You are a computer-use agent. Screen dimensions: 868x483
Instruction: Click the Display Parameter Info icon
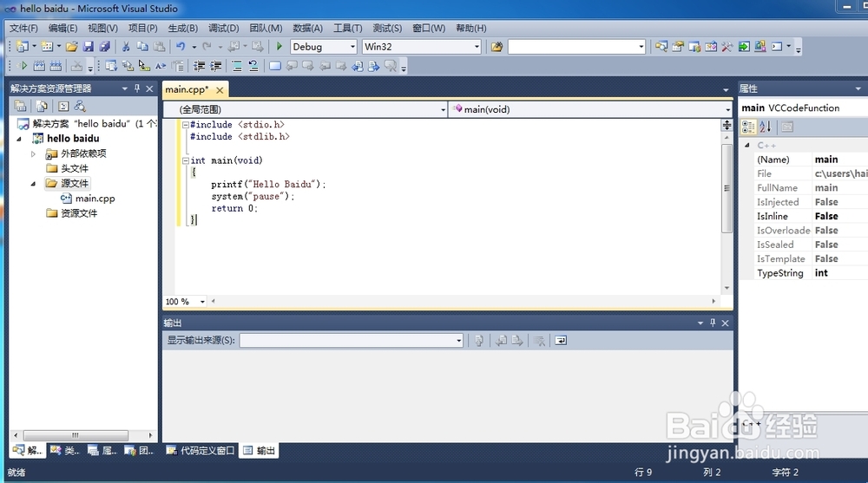128,67
